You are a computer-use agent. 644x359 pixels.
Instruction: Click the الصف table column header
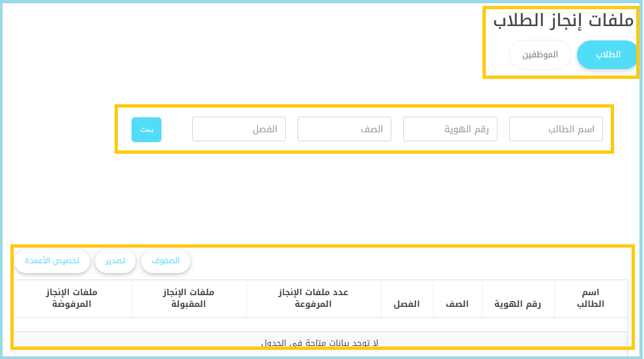click(x=456, y=304)
